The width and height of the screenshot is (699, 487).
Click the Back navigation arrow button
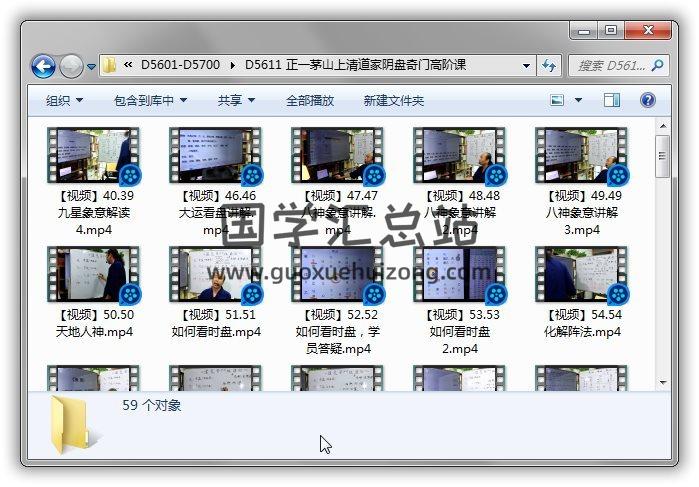(43, 67)
